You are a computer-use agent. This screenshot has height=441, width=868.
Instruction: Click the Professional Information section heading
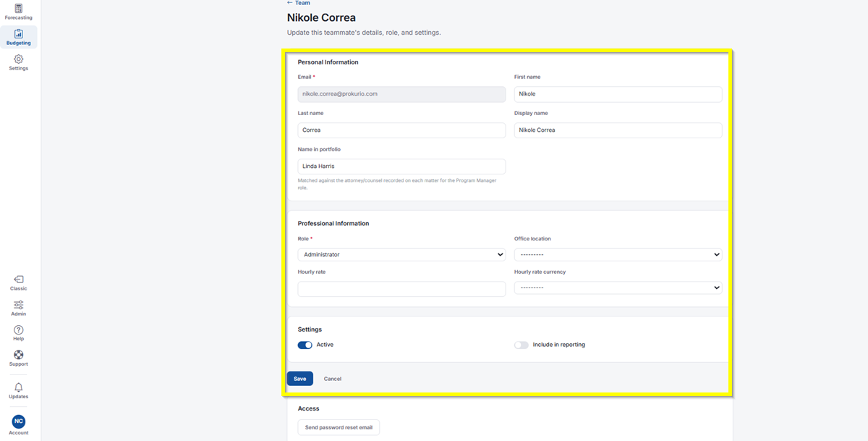(333, 224)
